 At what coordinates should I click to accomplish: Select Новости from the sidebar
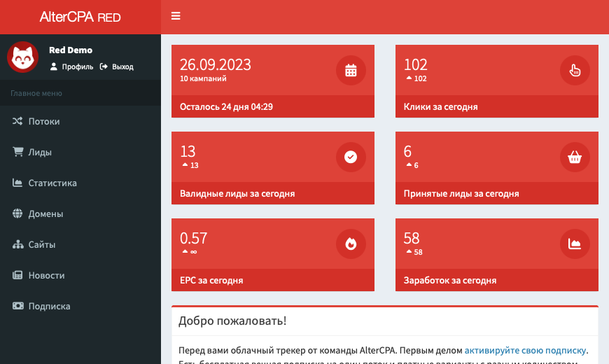coord(46,275)
